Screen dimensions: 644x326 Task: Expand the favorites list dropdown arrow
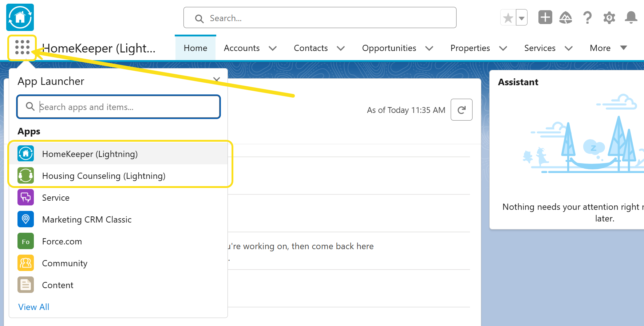pyautogui.click(x=522, y=18)
